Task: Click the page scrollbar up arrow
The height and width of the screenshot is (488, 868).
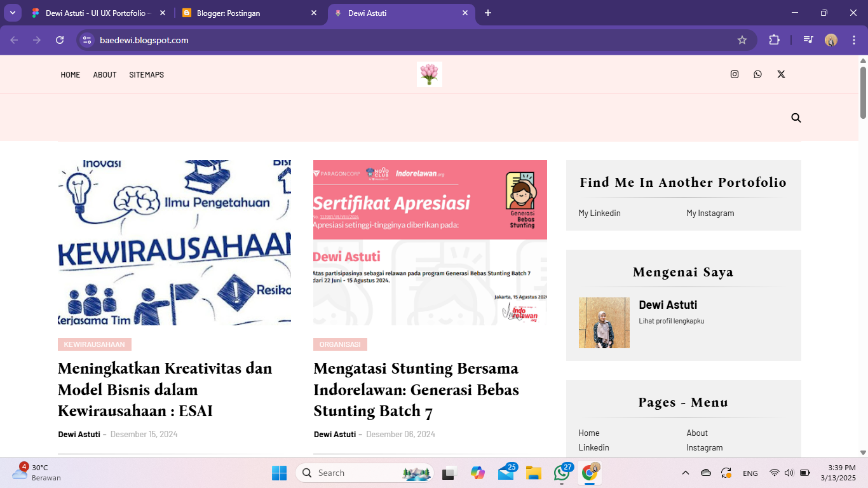Action: point(863,60)
